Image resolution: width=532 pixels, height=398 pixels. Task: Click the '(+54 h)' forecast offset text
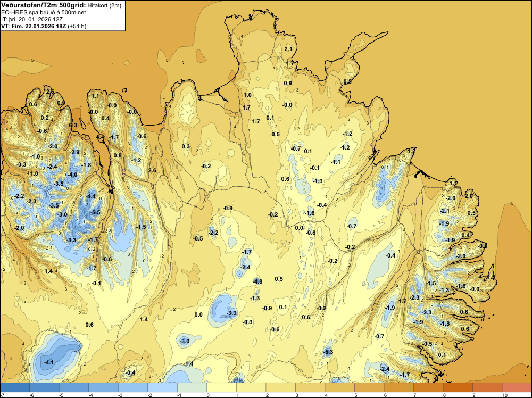[77, 26]
